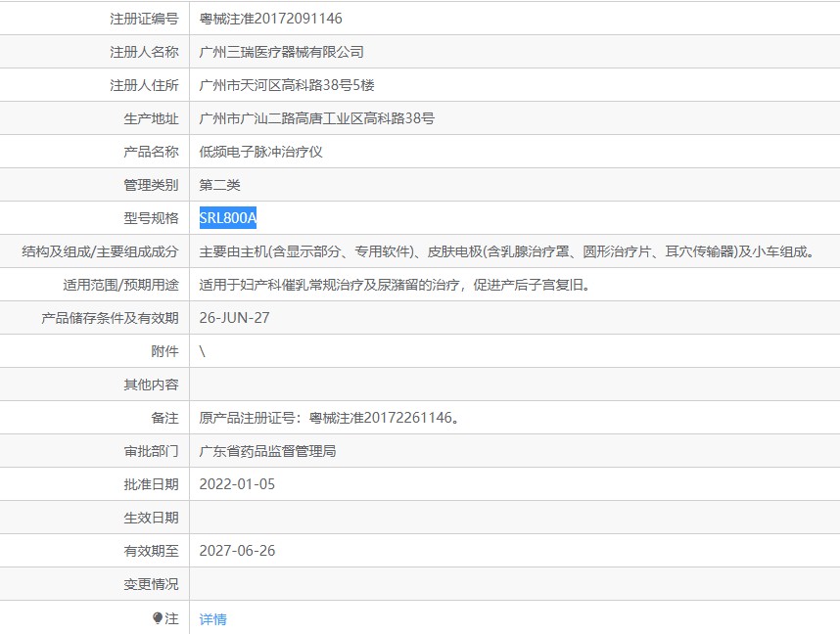The image size is (840, 634).
Task: Click the 注册证编号 label
Action: pos(144,19)
